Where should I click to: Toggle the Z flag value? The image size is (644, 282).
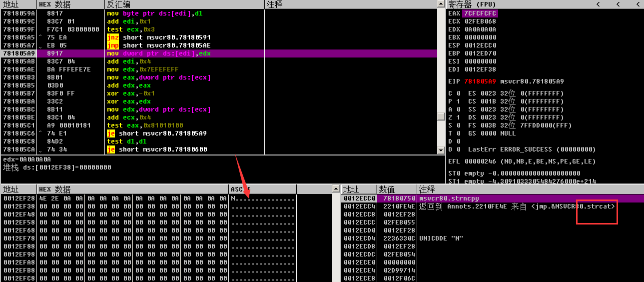click(x=458, y=117)
